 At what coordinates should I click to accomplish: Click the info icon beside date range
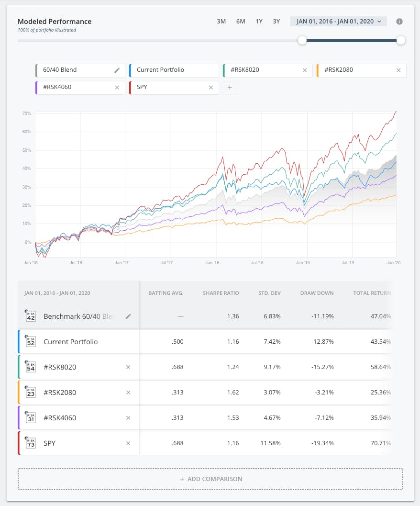click(x=399, y=22)
